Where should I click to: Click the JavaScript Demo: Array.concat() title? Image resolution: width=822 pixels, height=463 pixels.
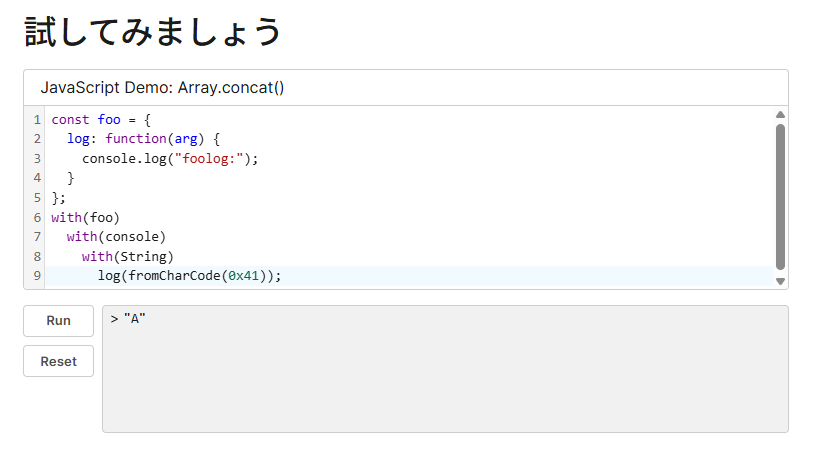(162, 88)
